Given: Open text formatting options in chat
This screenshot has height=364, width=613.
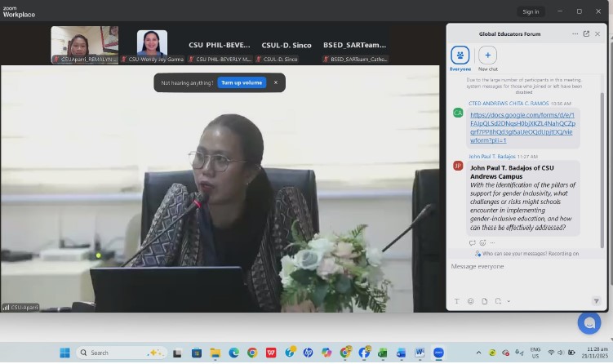Looking at the screenshot, I should pyautogui.click(x=456, y=301).
